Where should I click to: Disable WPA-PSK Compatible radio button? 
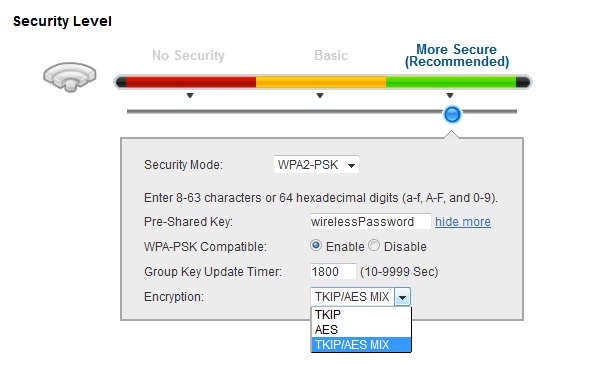tap(374, 246)
